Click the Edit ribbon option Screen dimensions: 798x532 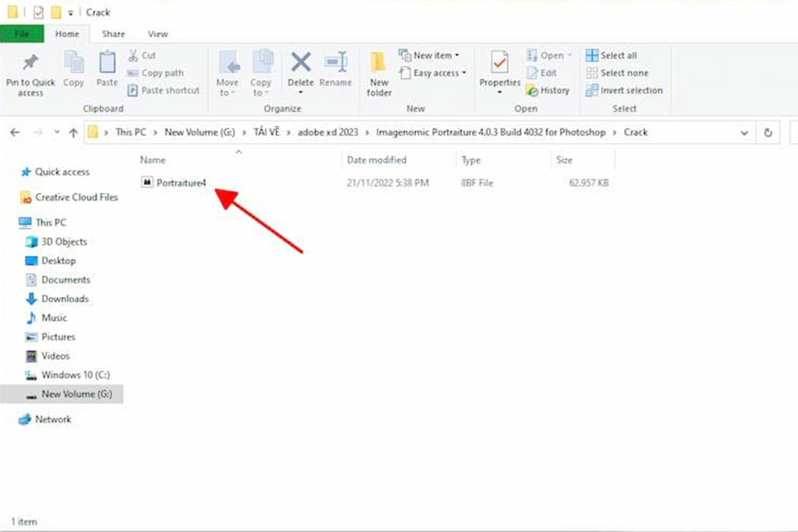(542, 73)
